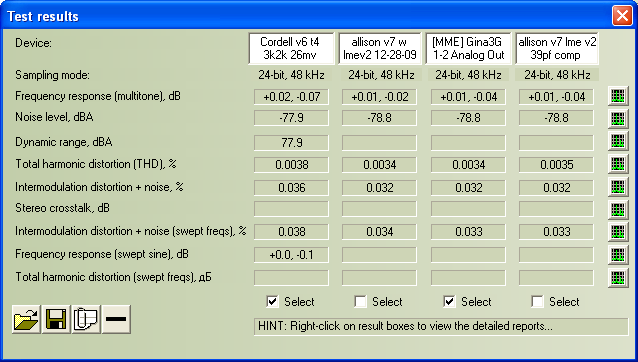Open graph for Intermodulation distortion swept freqs

pos(618,231)
